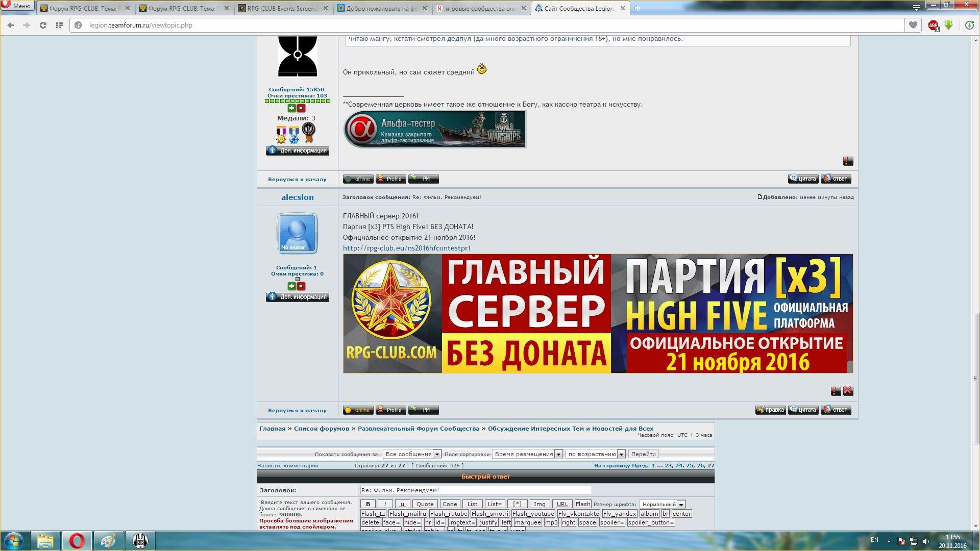The image size is (980, 551).
Task: Open 'по возрастанию' order dropdown
Action: coord(596,454)
